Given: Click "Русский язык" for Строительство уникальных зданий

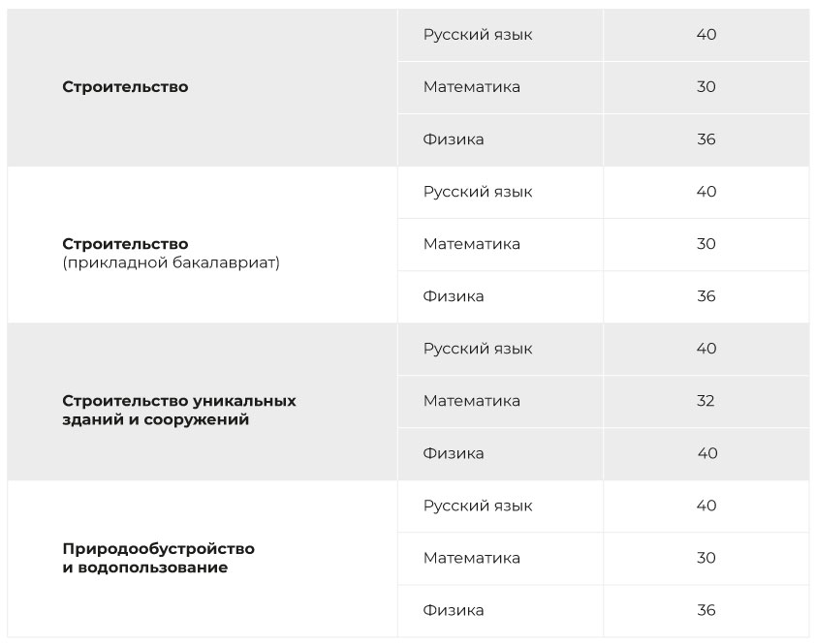Looking at the screenshot, I should (478, 349).
